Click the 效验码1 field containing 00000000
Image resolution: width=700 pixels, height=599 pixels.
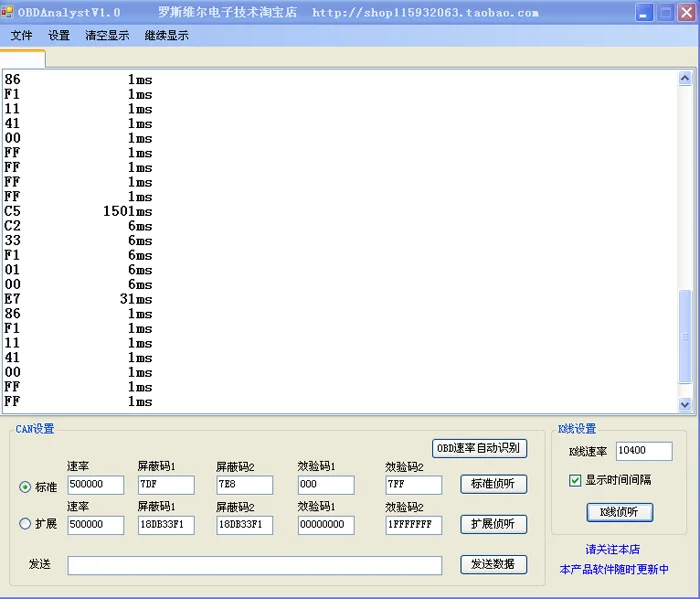(x=326, y=525)
